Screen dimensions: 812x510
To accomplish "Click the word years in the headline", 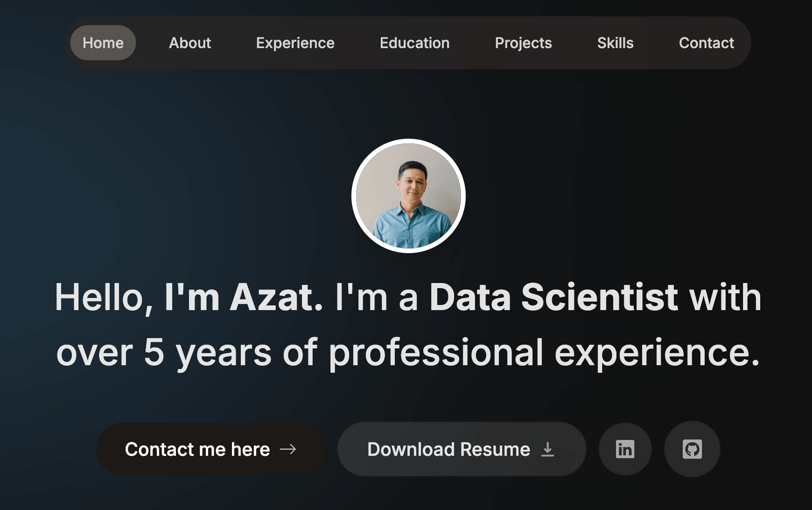I will pos(224,354).
